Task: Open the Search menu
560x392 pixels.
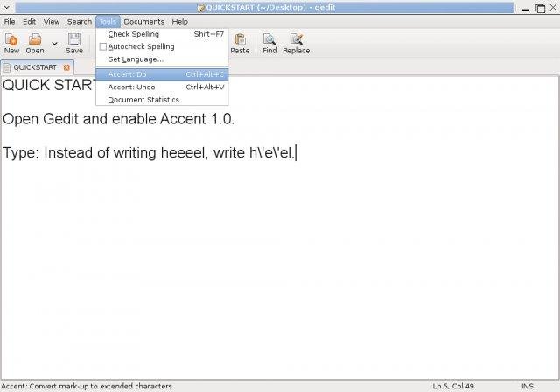Action: point(80,22)
